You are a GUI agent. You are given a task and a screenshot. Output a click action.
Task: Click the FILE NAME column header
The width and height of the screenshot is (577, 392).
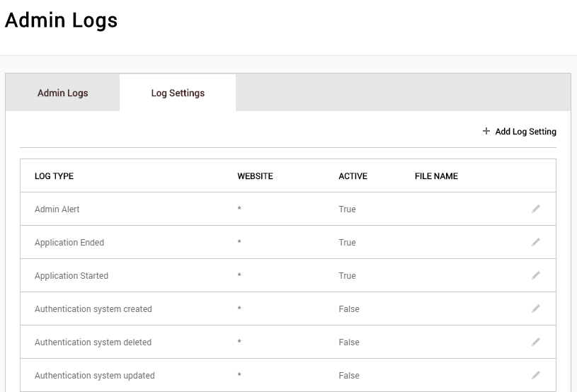[436, 176]
